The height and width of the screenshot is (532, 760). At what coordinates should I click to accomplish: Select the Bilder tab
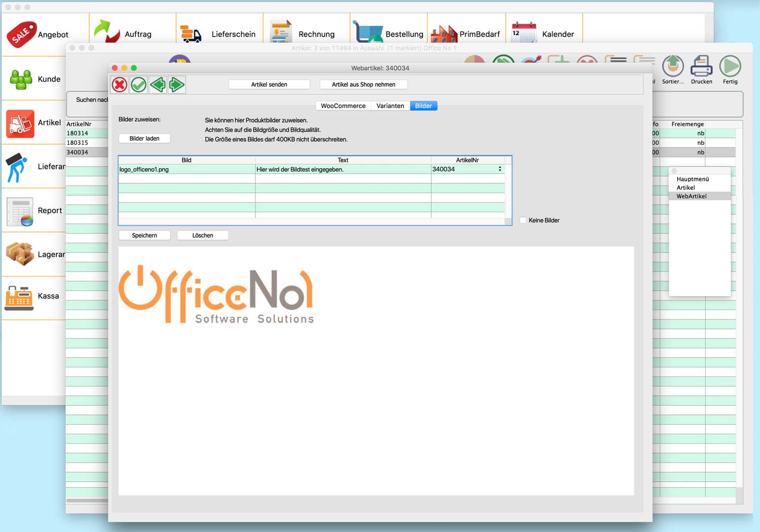point(424,106)
